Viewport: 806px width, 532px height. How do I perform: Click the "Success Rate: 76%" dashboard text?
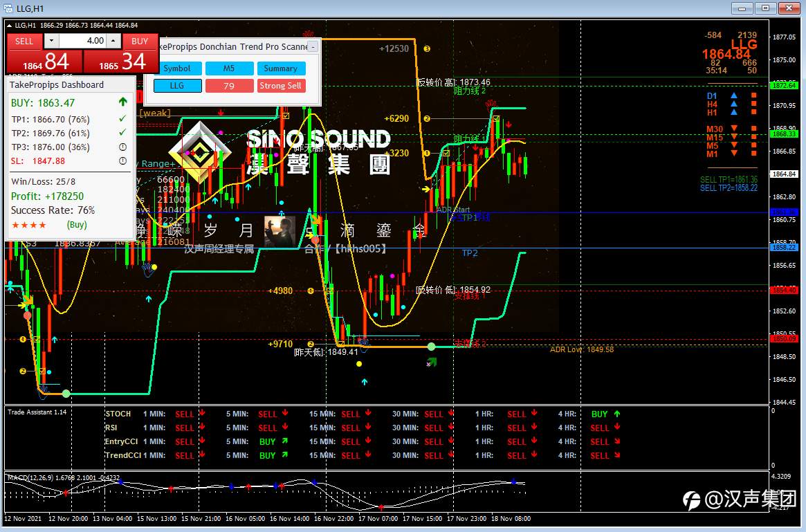(x=53, y=210)
